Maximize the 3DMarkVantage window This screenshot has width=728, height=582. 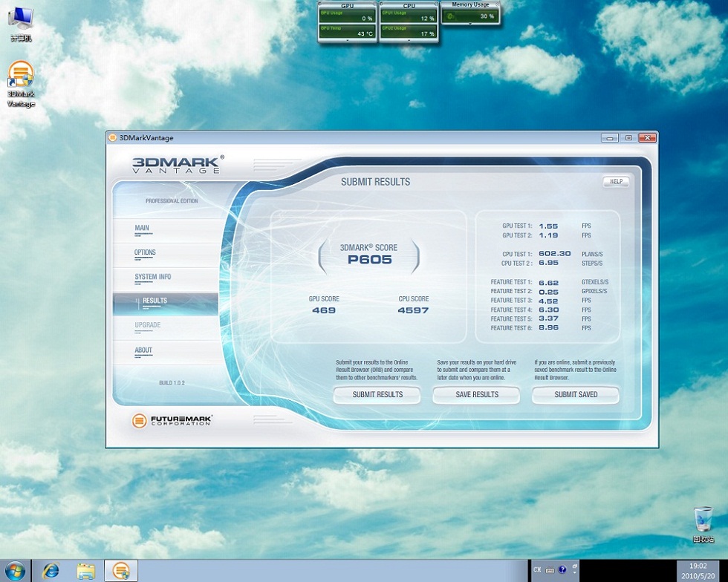[628, 138]
